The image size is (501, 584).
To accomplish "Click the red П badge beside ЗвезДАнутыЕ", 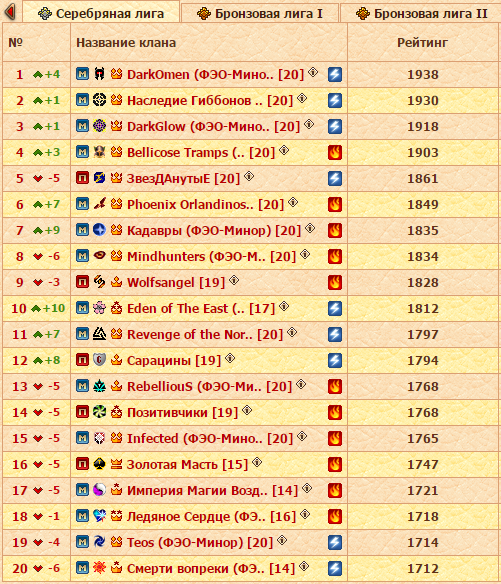I will click(82, 178).
